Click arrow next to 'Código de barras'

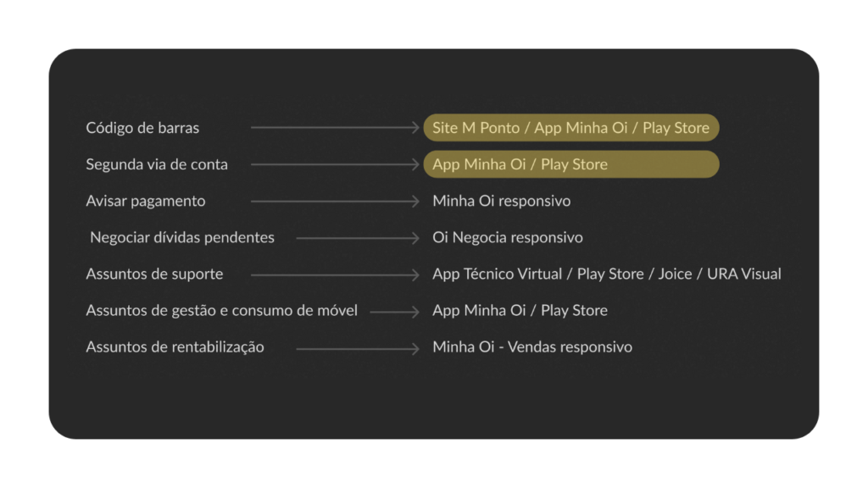[x=335, y=128]
